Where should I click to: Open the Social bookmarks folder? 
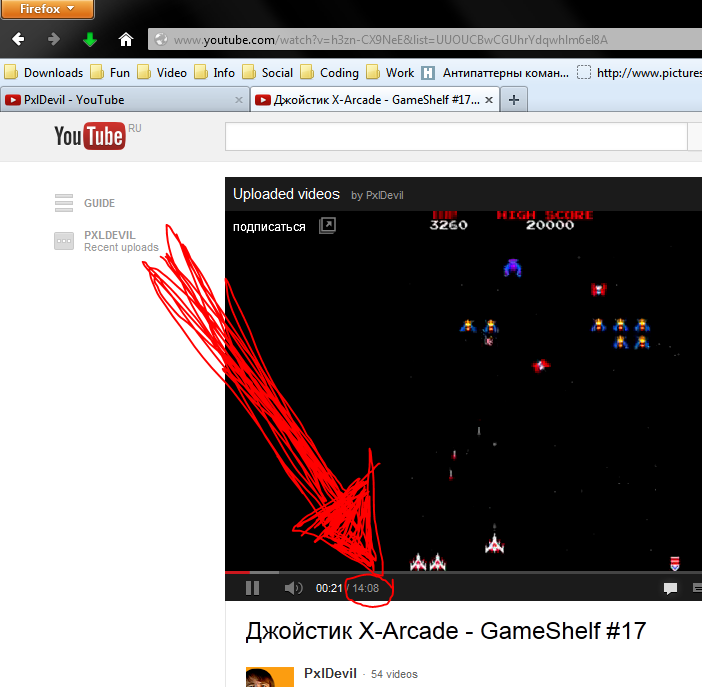click(x=268, y=73)
